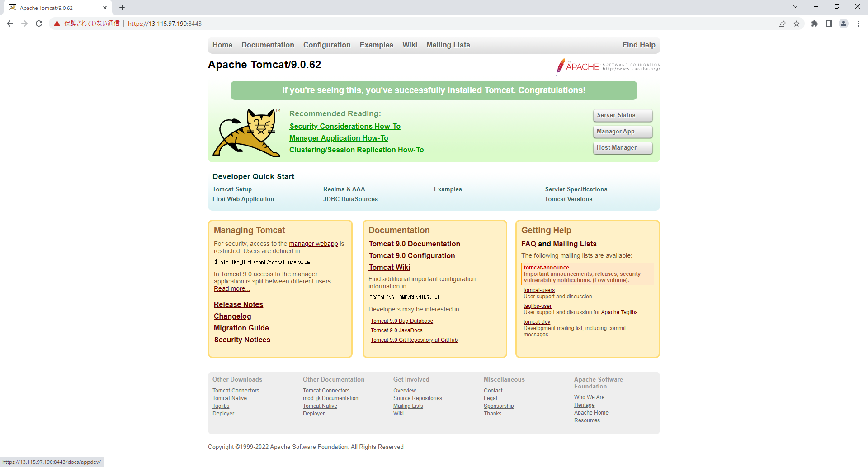Click the Server Status button
868x467 pixels.
623,115
